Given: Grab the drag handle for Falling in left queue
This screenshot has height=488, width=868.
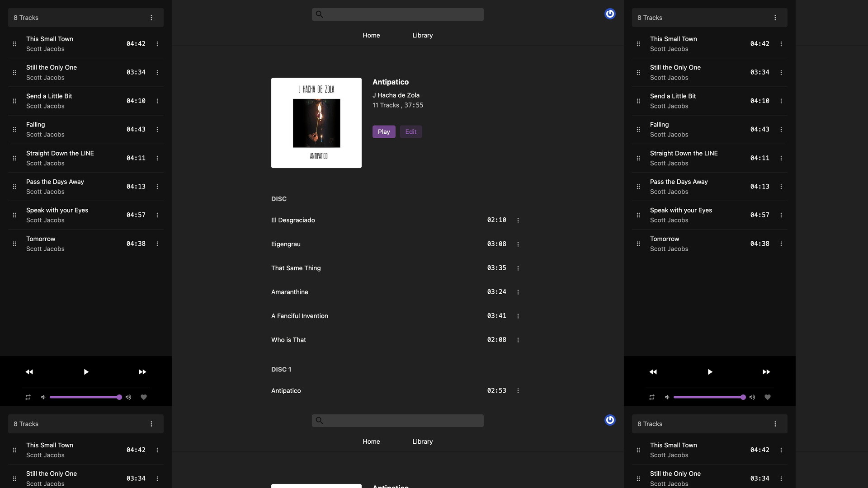Looking at the screenshot, I should [x=14, y=130].
